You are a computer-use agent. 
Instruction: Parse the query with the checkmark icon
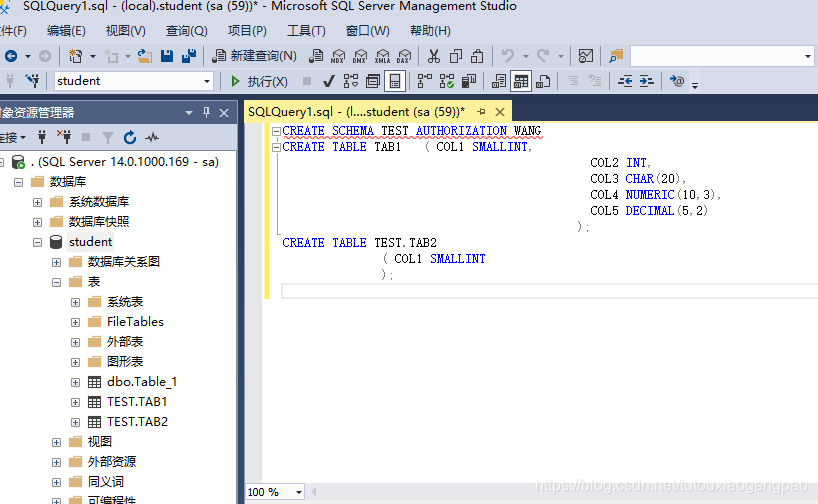point(329,81)
